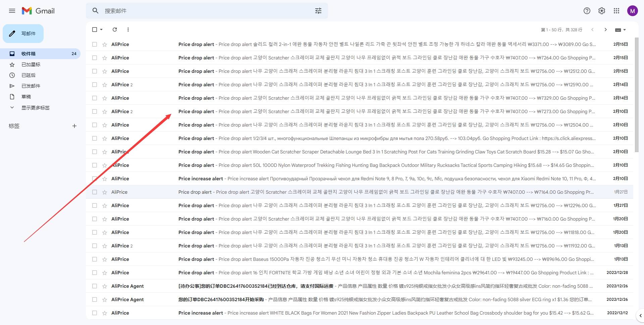Expand the select-all dropdown arrow
Image resolution: width=644 pixels, height=325 pixels.
click(101, 30)
